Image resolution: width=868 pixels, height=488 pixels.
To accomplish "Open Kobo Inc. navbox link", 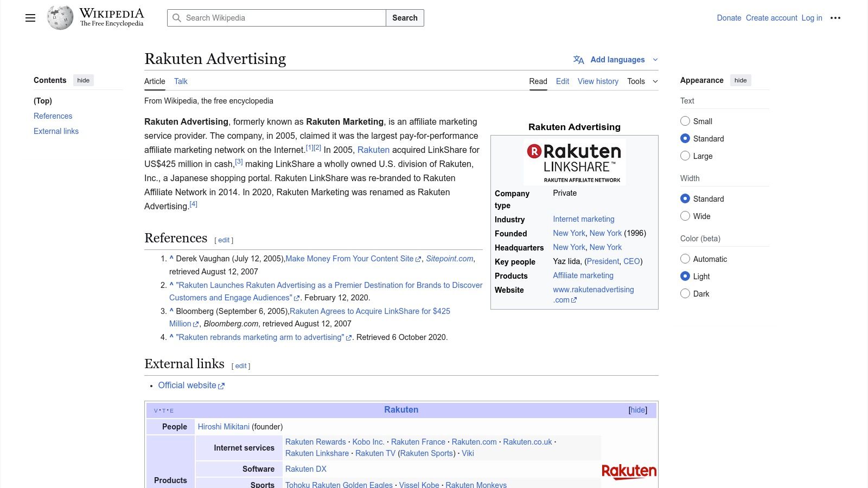I will (368, 442).
